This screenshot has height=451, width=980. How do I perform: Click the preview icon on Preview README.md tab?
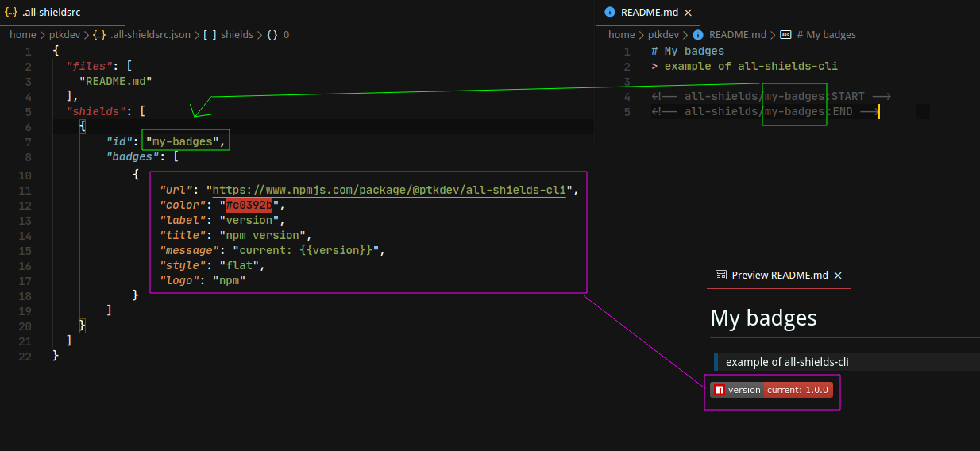click(721, 275)
